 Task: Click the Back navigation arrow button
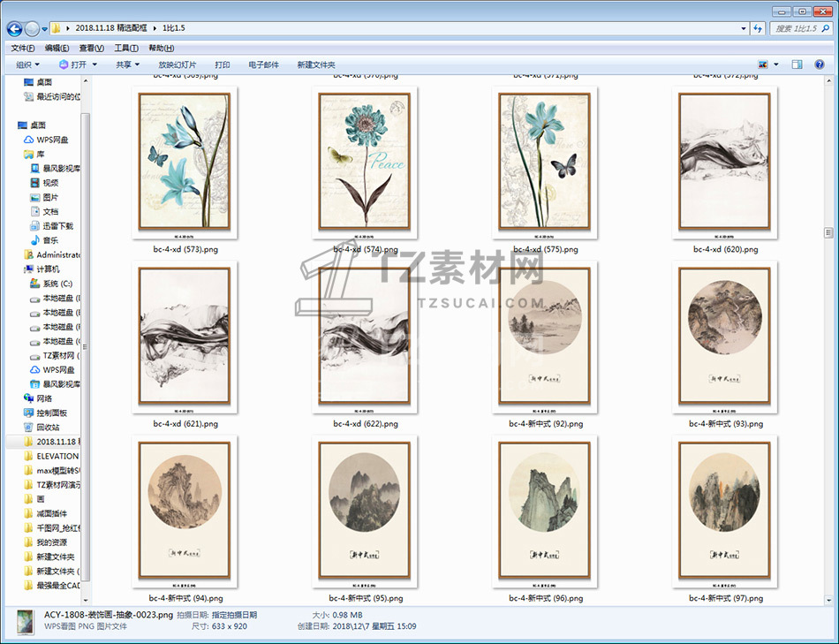click(14, 28)
